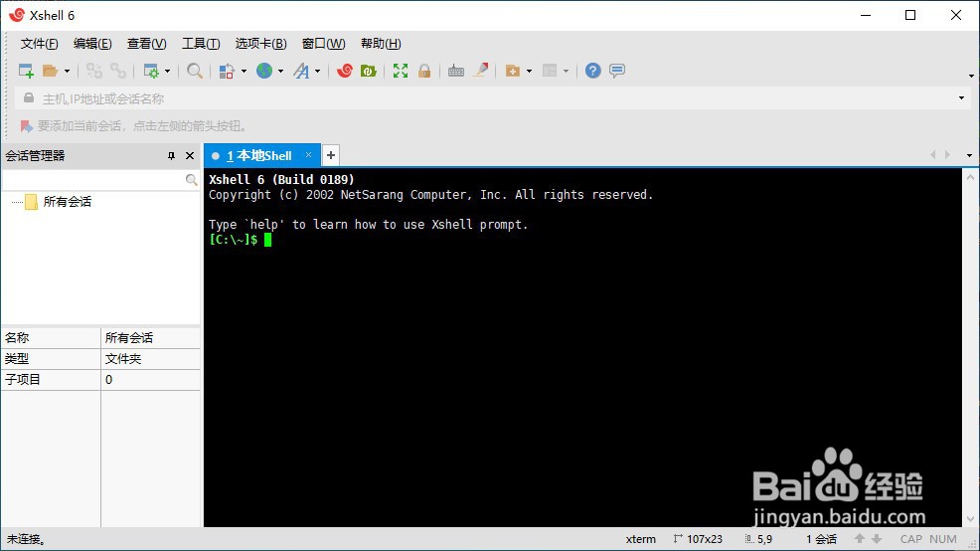Screen dimensions: 980x551
Task: Click the new folder plus icon
Action: pyautogui.click(x=513, y=71)
